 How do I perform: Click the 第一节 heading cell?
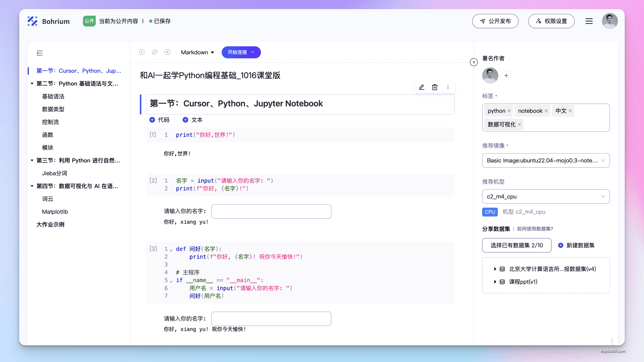[300, 104]
